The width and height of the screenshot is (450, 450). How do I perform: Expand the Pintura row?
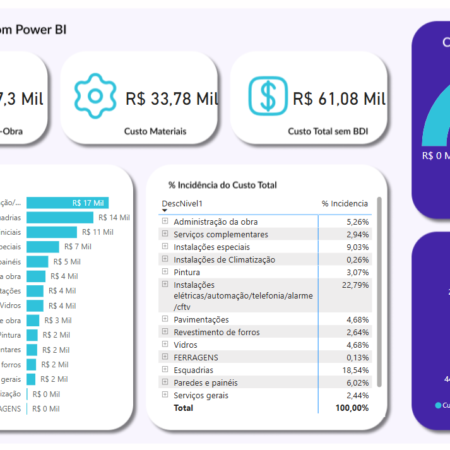[x=165, y=272]
